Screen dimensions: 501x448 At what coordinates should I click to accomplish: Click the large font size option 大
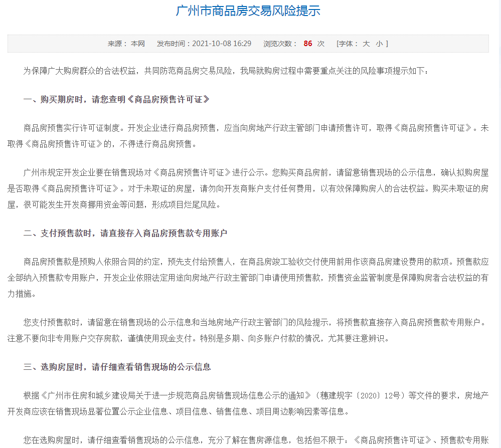[x=366, y=44]
